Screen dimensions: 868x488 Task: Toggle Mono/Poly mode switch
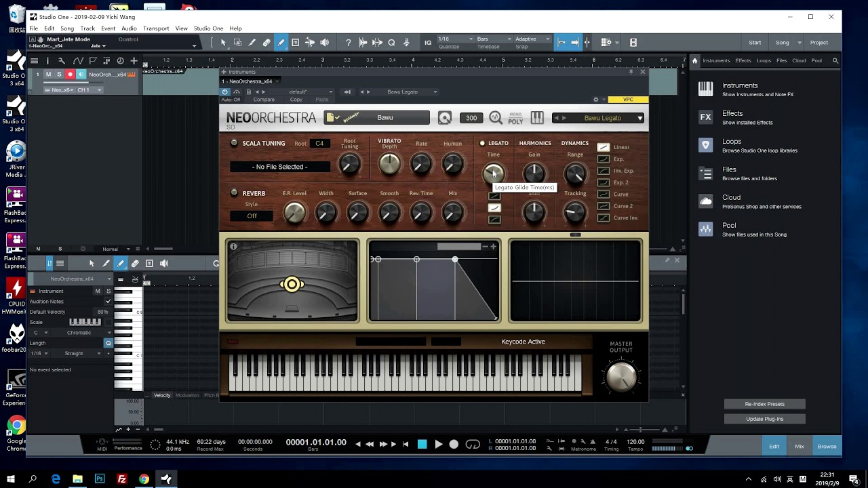[x=515, y=118]
